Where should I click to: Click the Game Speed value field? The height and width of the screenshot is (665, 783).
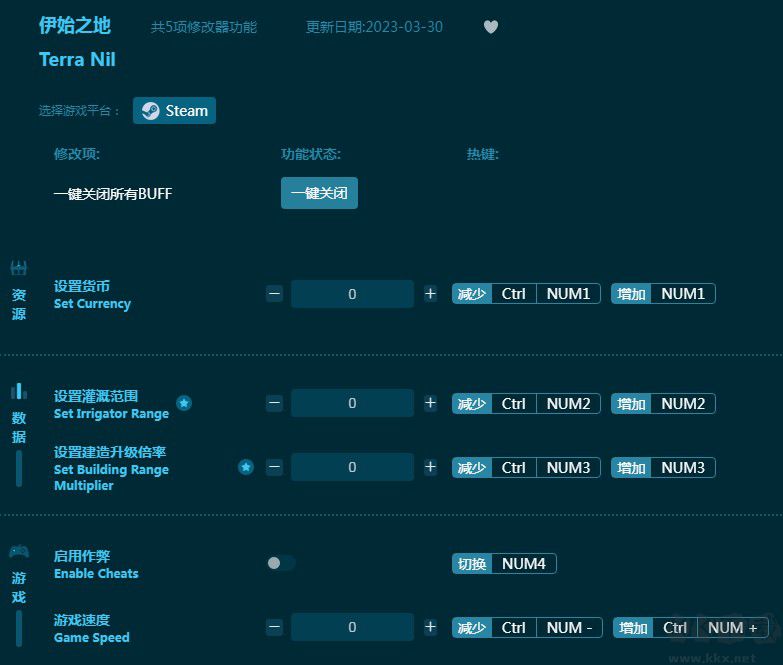(352, 627)
